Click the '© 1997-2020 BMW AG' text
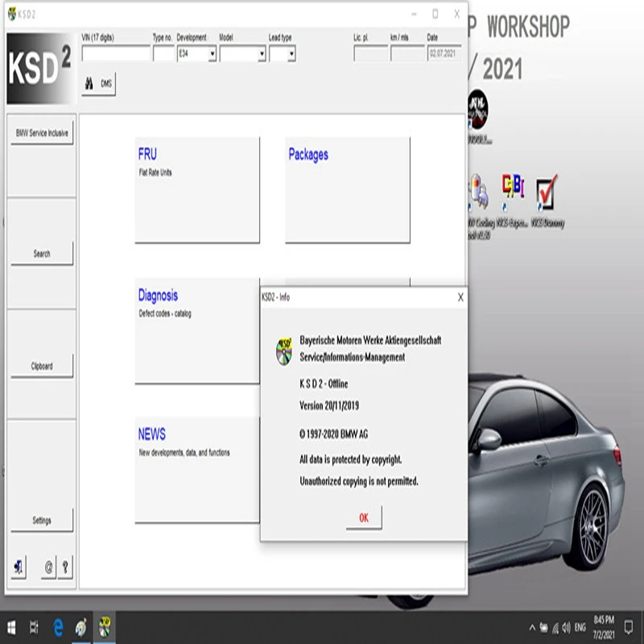The image size is (644, 644). [x=333, y=434]
